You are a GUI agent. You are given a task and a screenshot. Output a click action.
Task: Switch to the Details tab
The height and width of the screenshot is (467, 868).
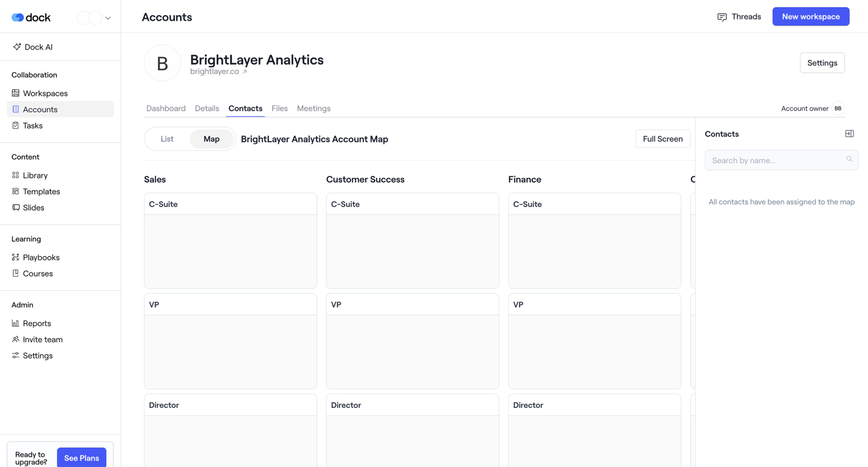207,108
